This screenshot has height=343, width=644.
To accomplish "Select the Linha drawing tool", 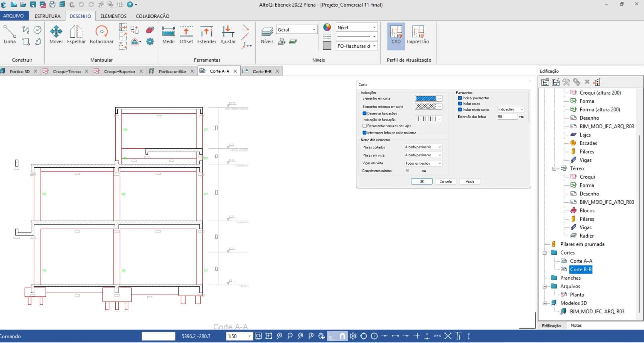I will 10,35.
